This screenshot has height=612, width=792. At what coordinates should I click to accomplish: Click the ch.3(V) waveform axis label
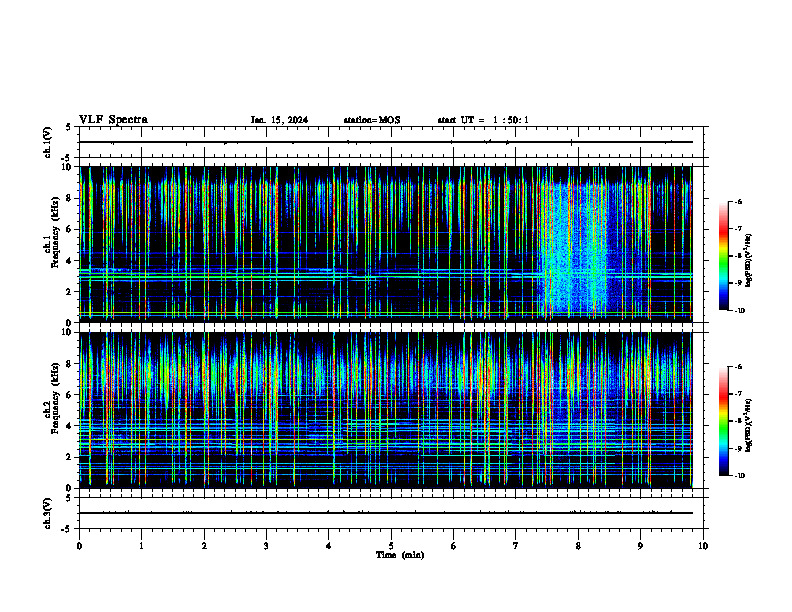pyautogui.click(x=47, y=513)
